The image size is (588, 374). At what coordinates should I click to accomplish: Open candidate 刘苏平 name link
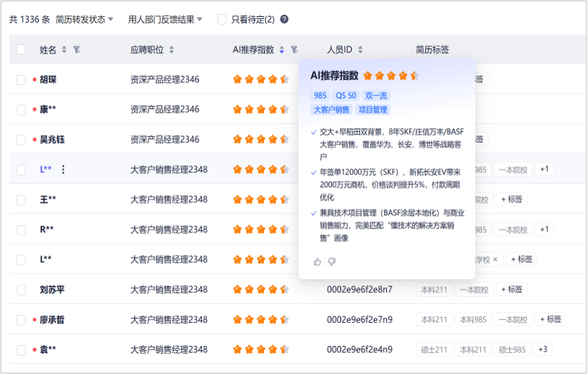click(x=52, y=290)
